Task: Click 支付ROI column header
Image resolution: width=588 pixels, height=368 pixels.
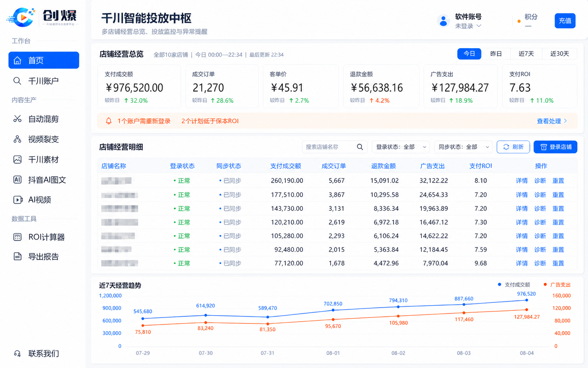Action: click(x=480, y=166)
